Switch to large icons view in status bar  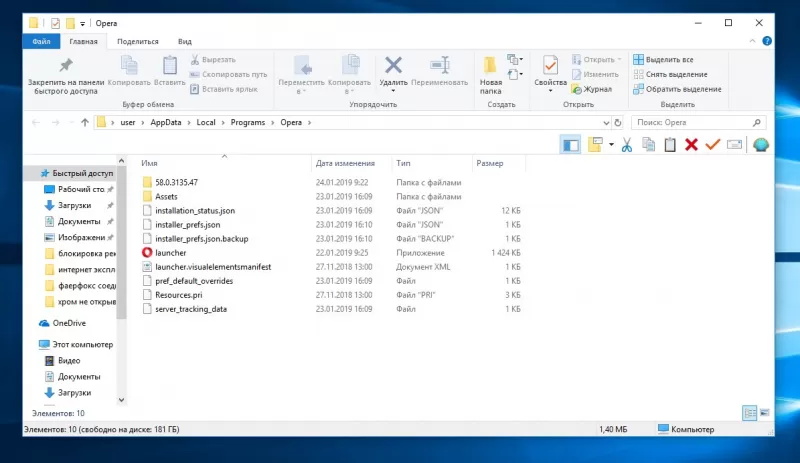coord(766,412)
